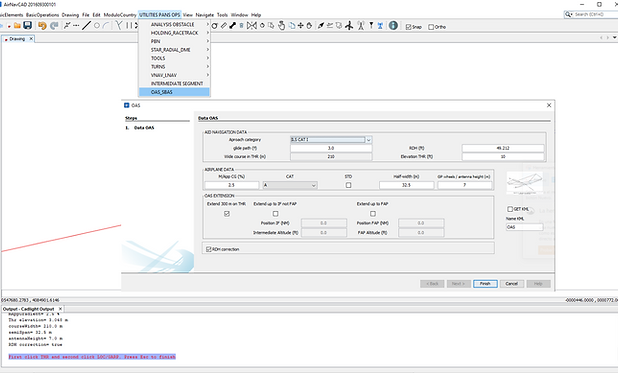
Task: Toggle the RDH correction checkbox
Action: pyautogui.click(x=209, y=249)
